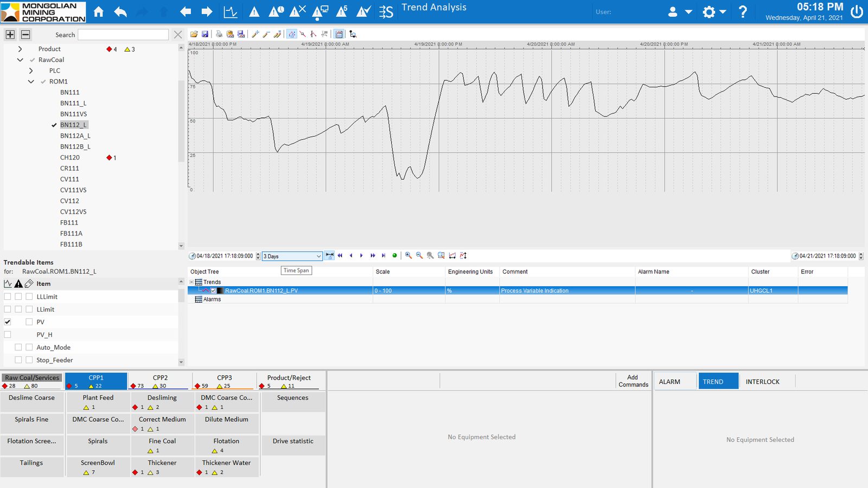Open the Plant Feed section

click(98, 402)
